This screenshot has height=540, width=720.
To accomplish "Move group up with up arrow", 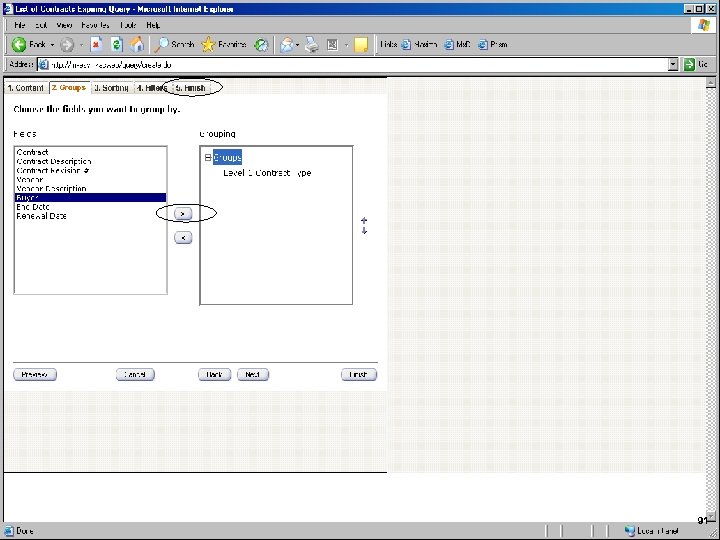I will 364,220.
